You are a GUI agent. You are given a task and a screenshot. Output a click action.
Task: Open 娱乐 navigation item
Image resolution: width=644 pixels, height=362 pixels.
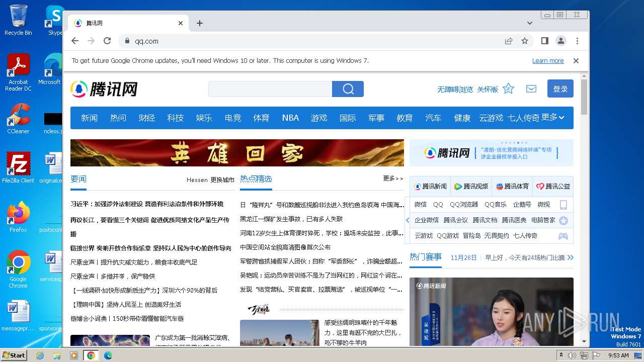click(204, 118)
